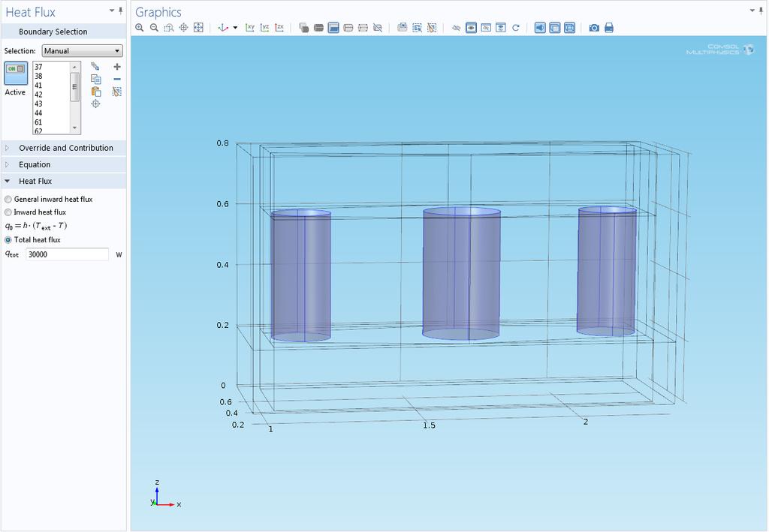
Task: Click the Zoom Extents icon
Action: (198, 28)
